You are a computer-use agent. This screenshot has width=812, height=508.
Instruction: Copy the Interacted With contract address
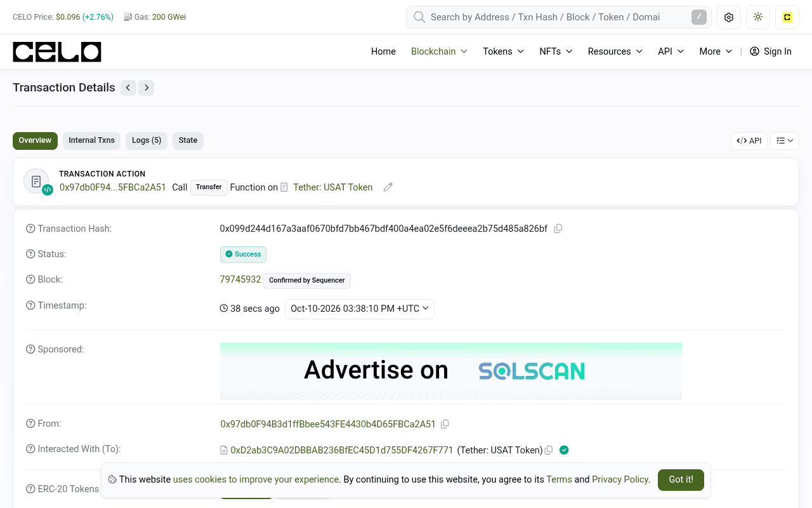pyautogui.click(x=549, y=450)
